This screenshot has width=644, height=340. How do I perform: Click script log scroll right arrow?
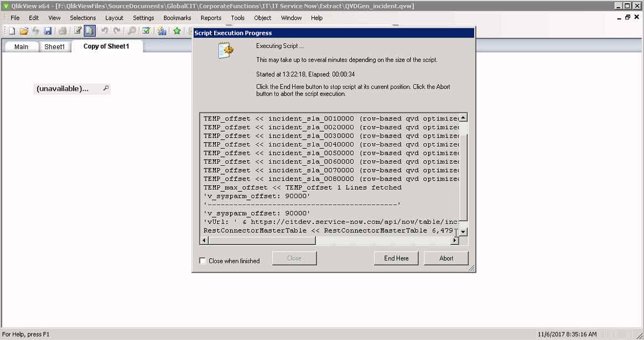point(455,240)
